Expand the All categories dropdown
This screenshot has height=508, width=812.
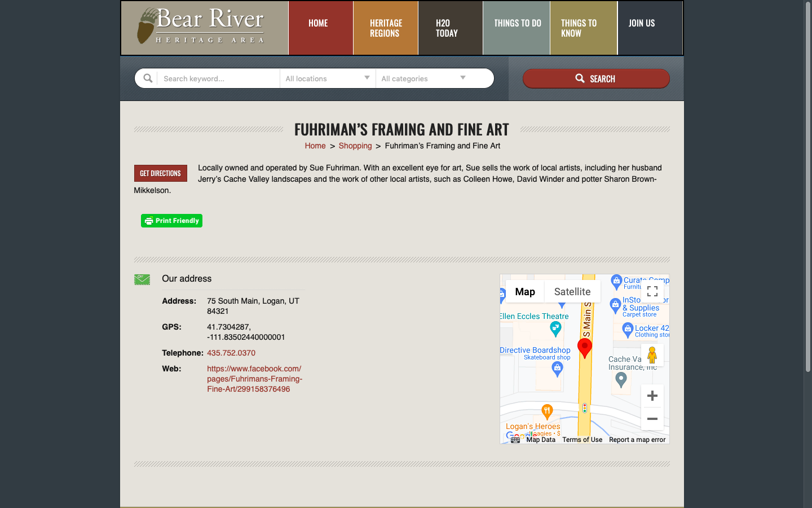tap(423, 78)
